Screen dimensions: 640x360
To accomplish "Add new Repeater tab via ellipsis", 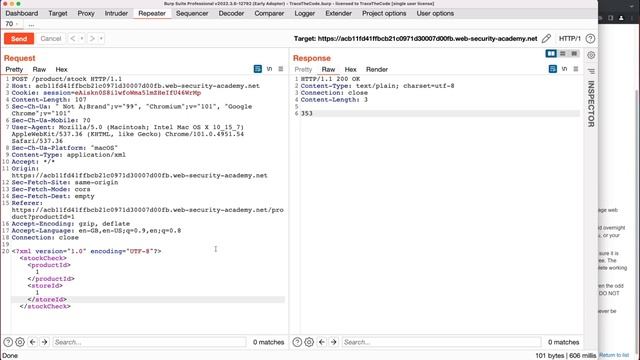I will (31, 24).
